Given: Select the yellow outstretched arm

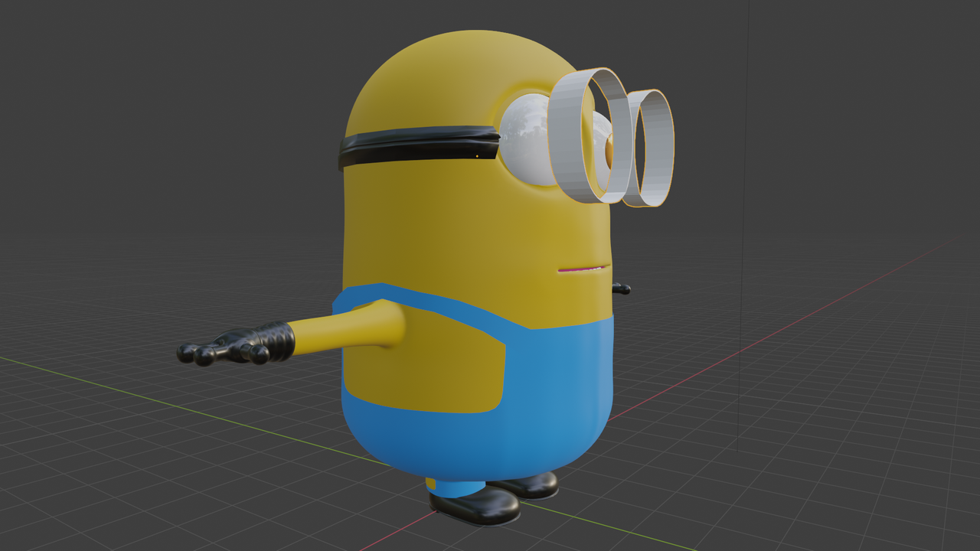Looking at the screenshot, I should 348,331.
